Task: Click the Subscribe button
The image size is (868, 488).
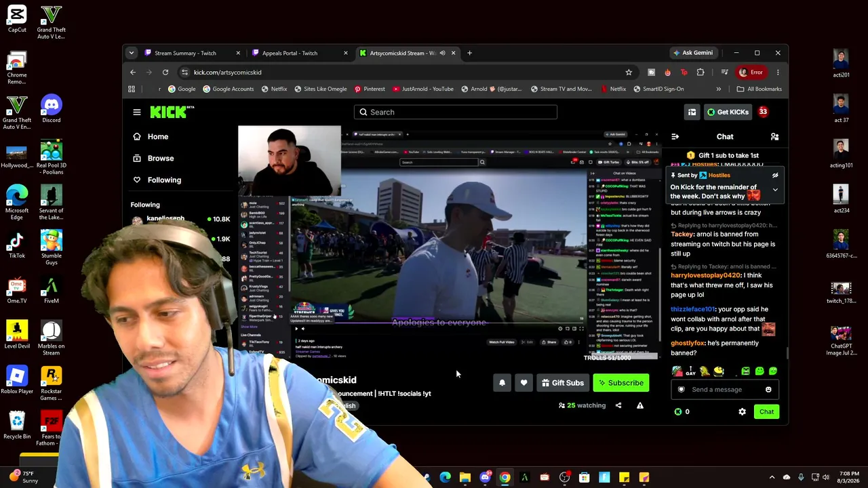Action: tap(621, 383)
